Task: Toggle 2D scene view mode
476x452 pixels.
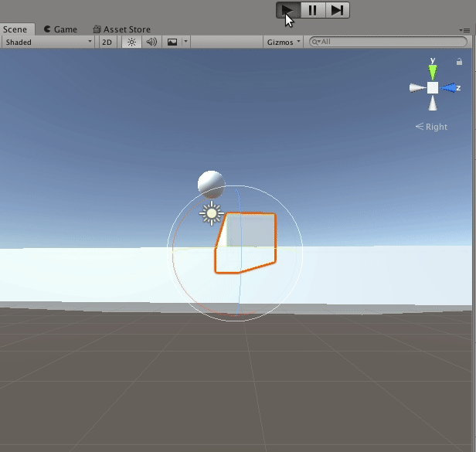Action: pyautogui.click(x=107, y=42)
